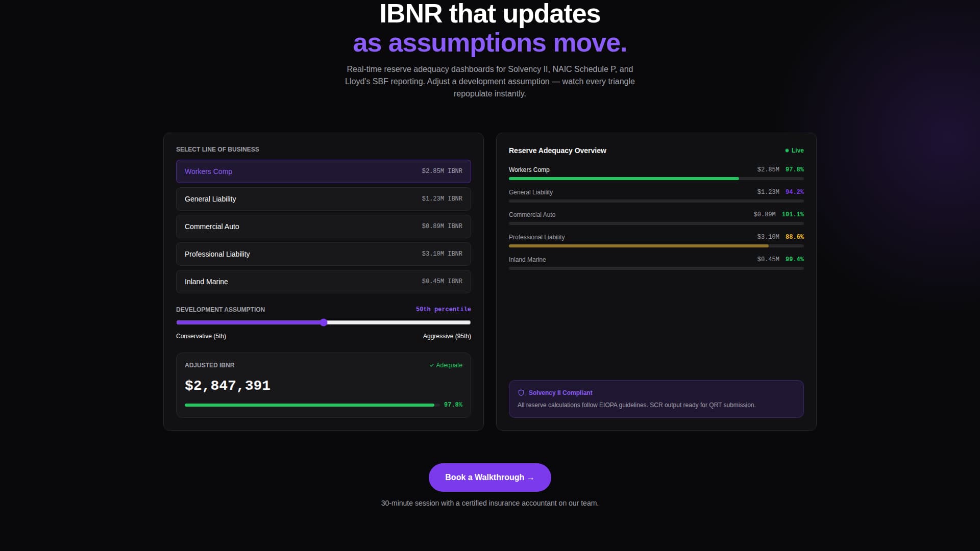Image resolution: width=980 pixels, height=551 pixels.
Task: Click the Aggressive (95th) slider label
Action: [447, 336]
